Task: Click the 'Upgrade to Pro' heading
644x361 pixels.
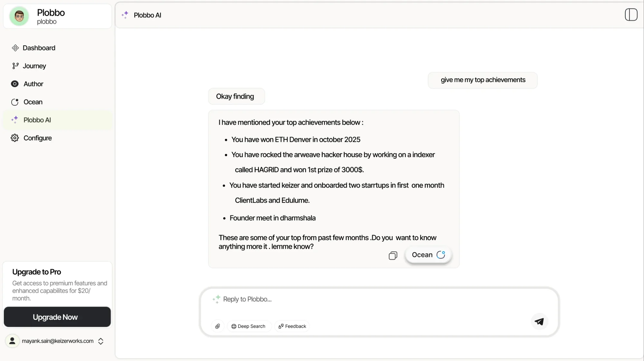Action: click(37, 272)
